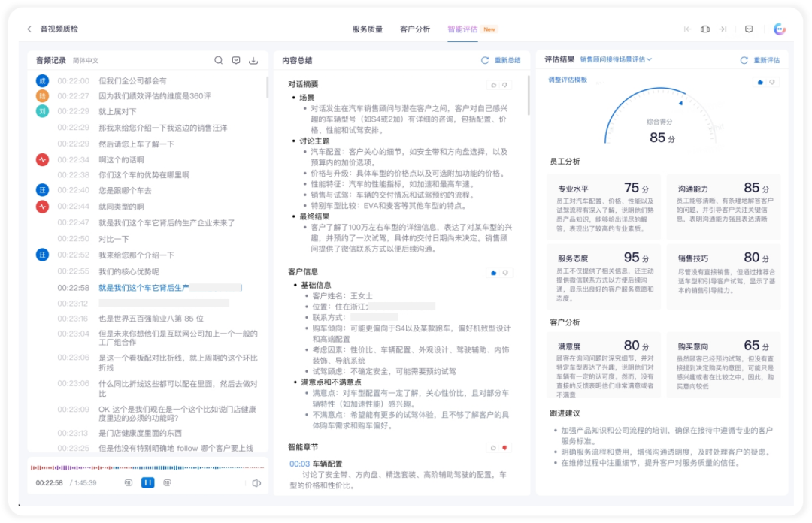The height and width of the screenshot is (523, 812).
Task: Download the audio record transcript
Action: click(x=253, y=60)
